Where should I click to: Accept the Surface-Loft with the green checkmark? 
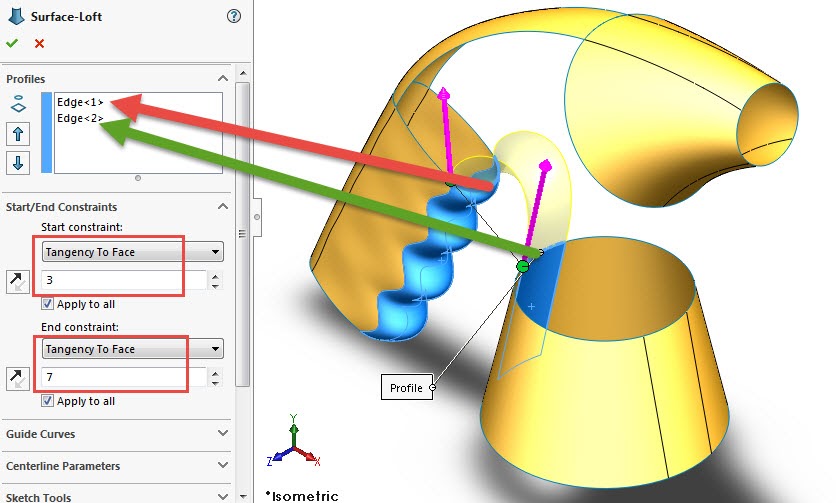tap(12, 43)
